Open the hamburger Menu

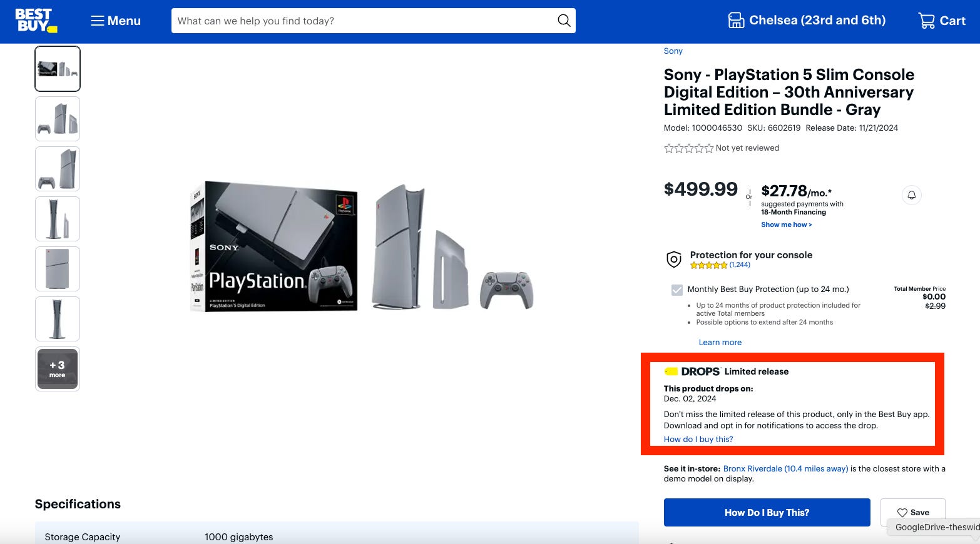115,20
